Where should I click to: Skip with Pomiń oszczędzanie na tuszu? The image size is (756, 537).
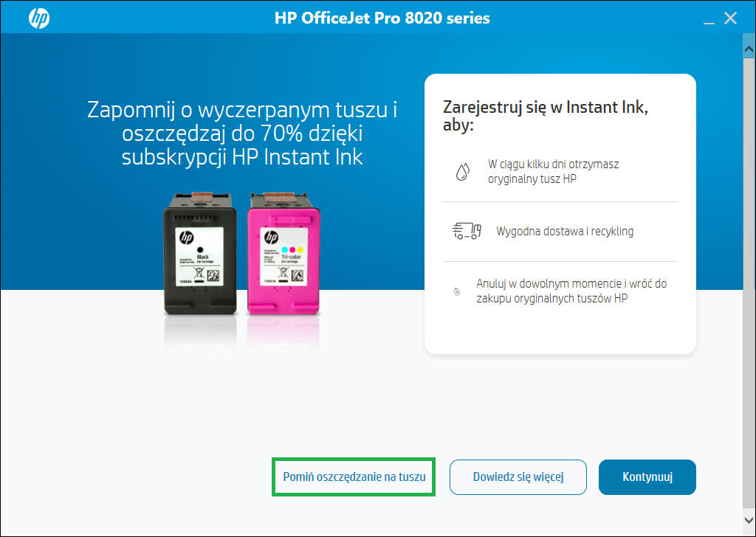[x=354, y=477]
